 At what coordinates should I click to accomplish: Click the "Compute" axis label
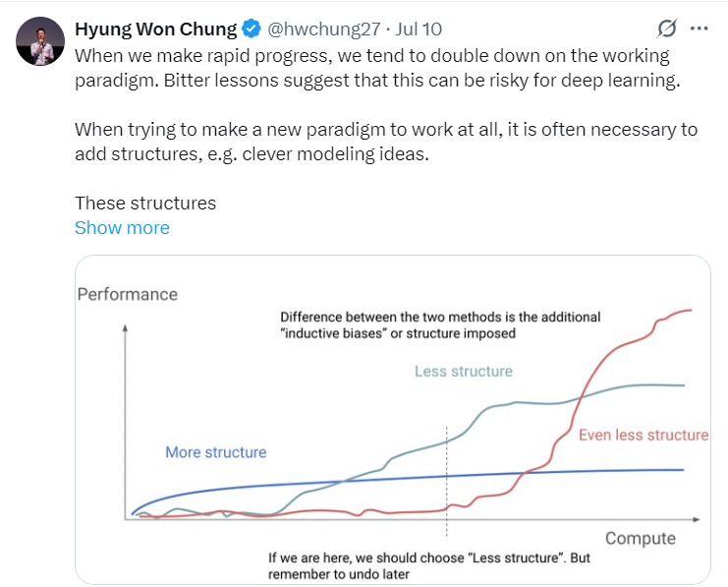[x=640, y=538]
